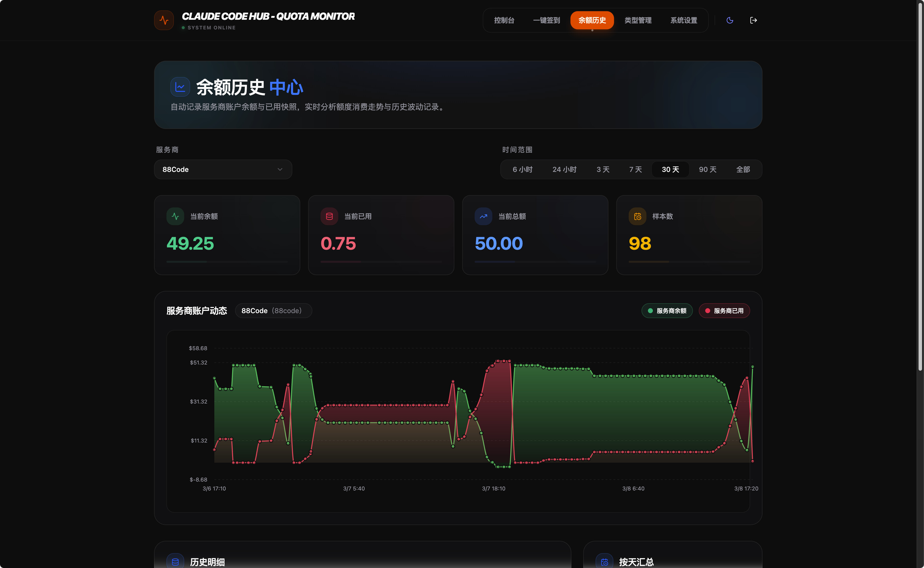This screenshot has width=924, height=568.
Task: Click the chevron in the 服务商 selector
Action: 280,169
